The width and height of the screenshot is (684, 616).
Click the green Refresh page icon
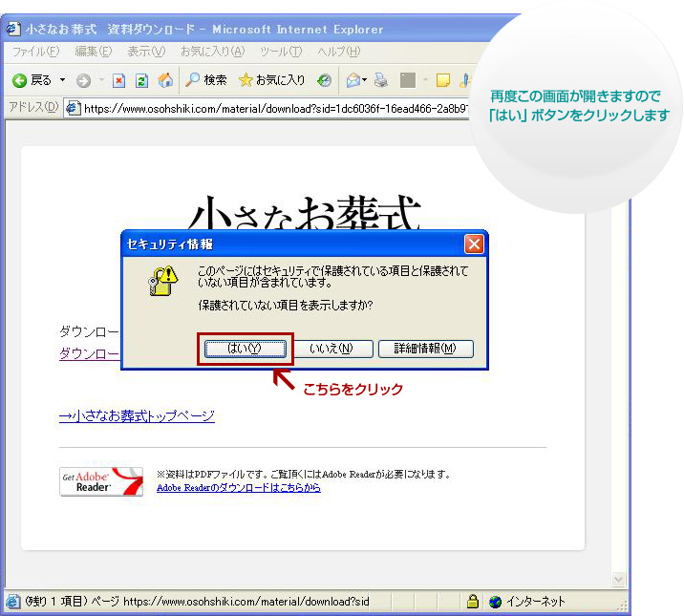click(x=141, y=80)
